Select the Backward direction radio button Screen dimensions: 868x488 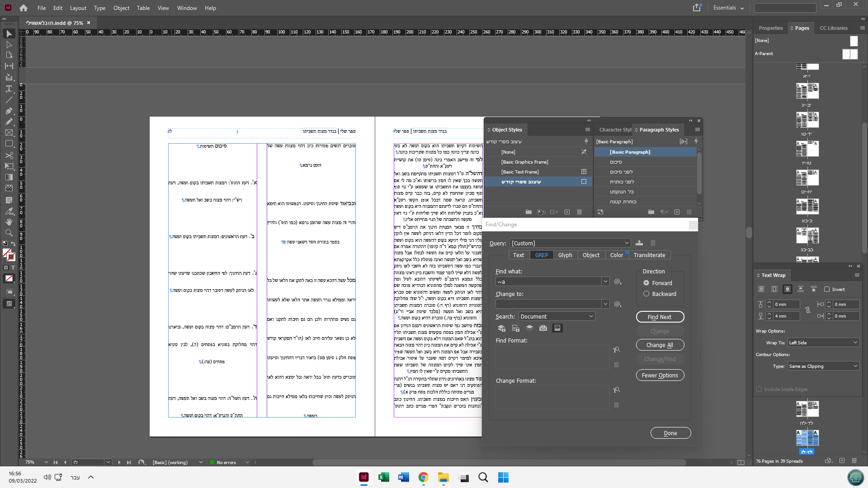(x=646, y=294)
